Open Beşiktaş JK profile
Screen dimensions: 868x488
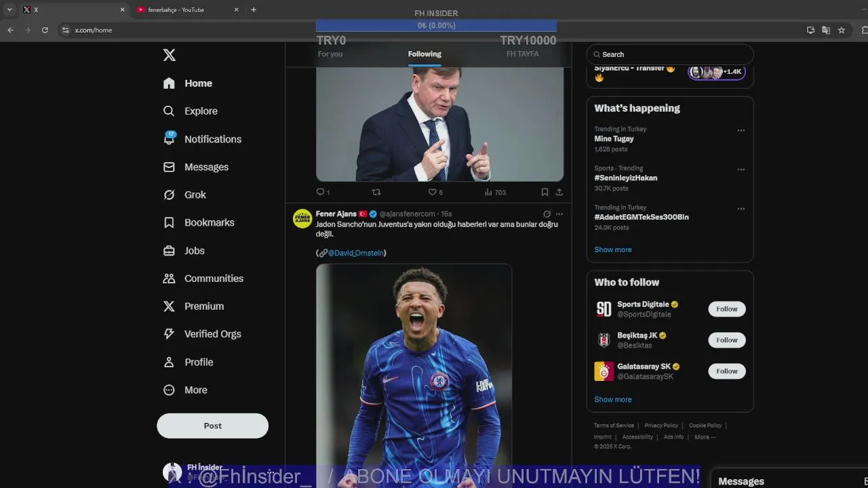637,336
